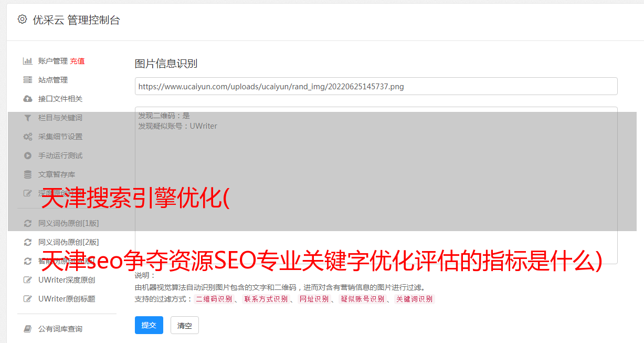Open the red 充值 link
The image size is (644, 343).
[x=77, y=61]
